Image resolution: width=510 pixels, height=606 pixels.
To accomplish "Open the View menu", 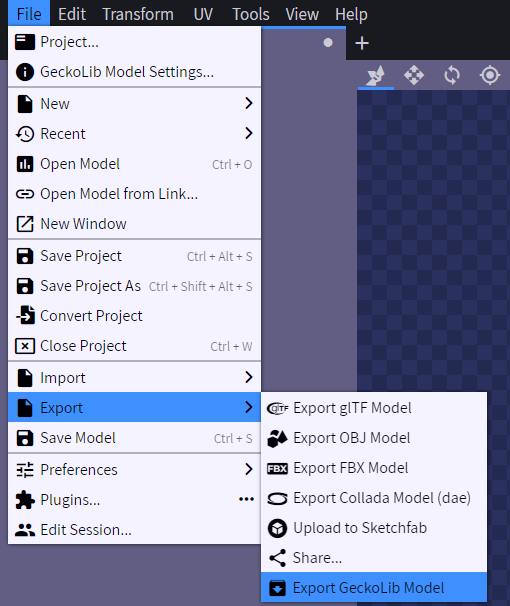I will (x=302, y=14).
